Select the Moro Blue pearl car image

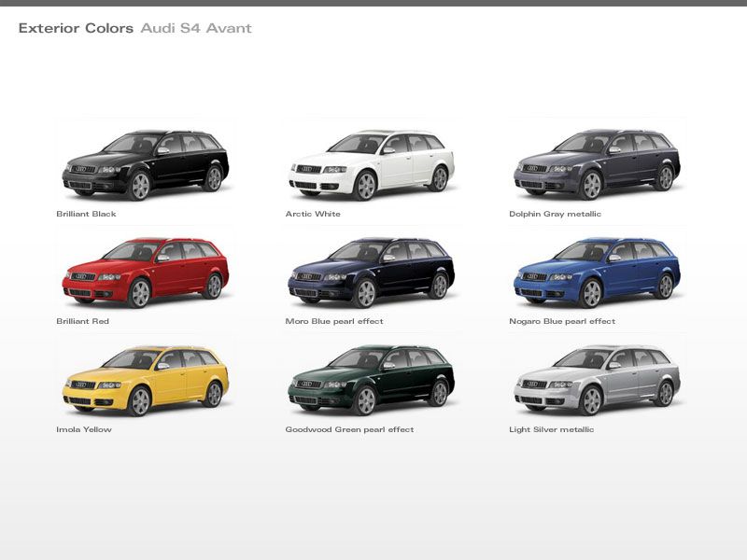tap(371, 273)
